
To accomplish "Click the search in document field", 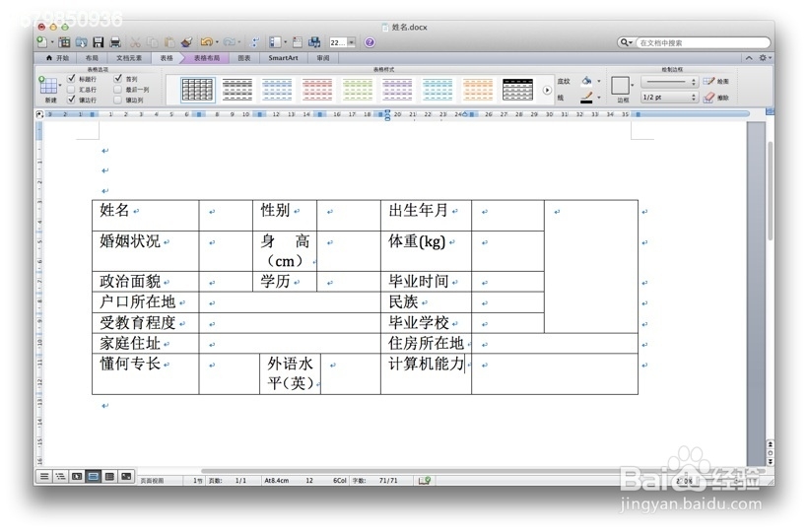I will (x=702, y=42).
